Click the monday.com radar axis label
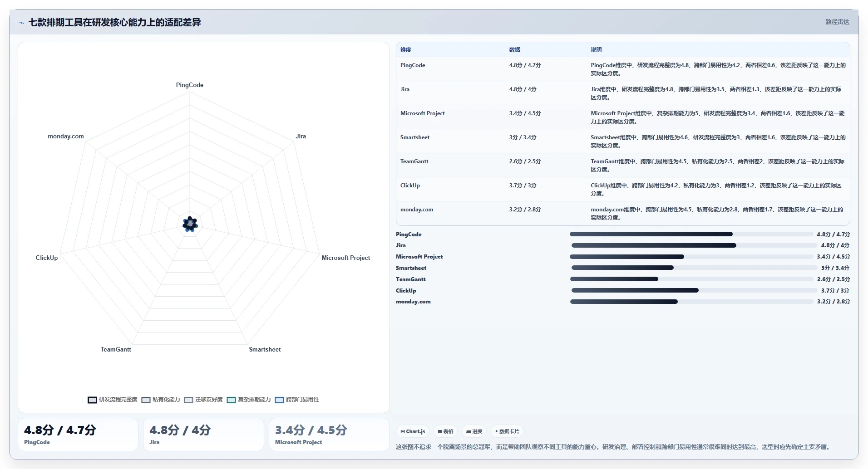The height and width of the screenshot is (469, 868). pyautogui.click(x=66, y=137)
